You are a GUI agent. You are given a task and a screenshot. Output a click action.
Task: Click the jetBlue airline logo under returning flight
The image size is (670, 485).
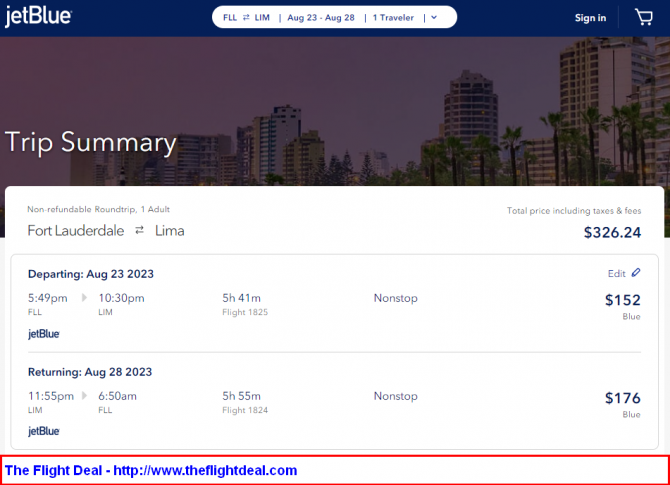click(x=44, y=431)
